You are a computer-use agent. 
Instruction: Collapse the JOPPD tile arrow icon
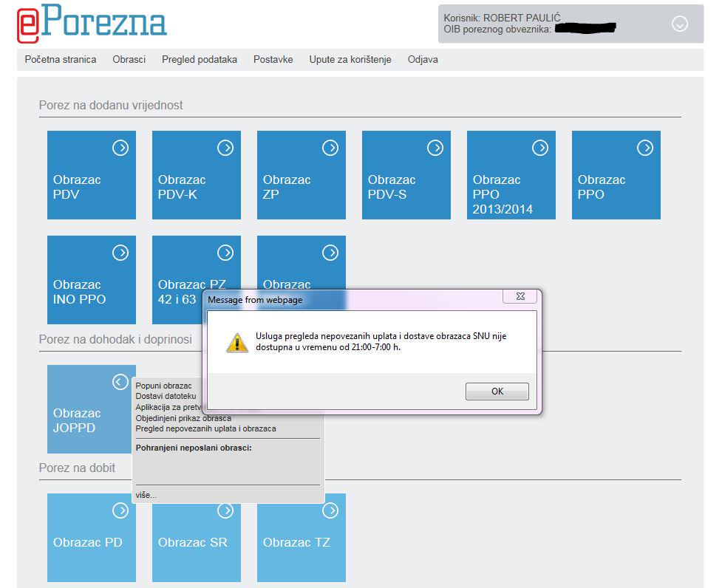tap(120, 382)
